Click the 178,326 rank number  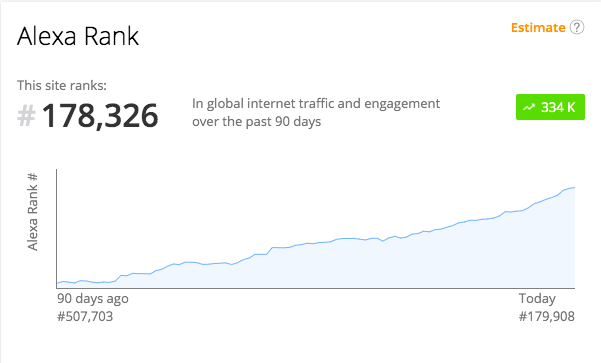point(100,116)
